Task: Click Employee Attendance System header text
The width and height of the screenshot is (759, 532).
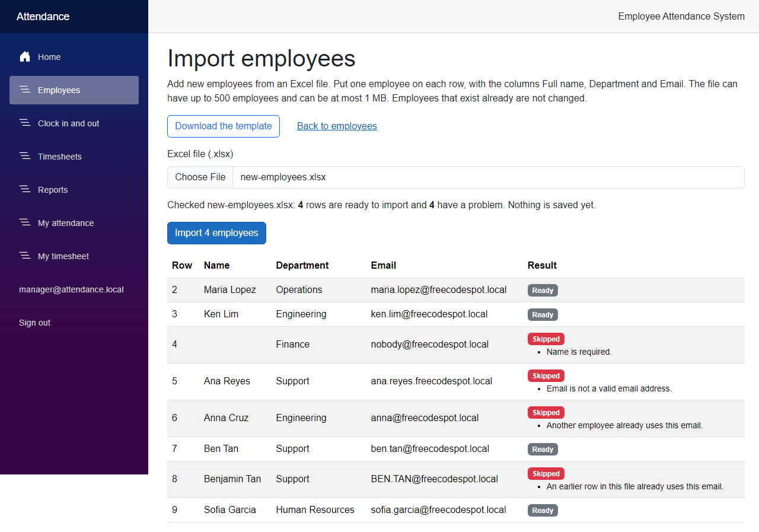Action: coord(681,17)
